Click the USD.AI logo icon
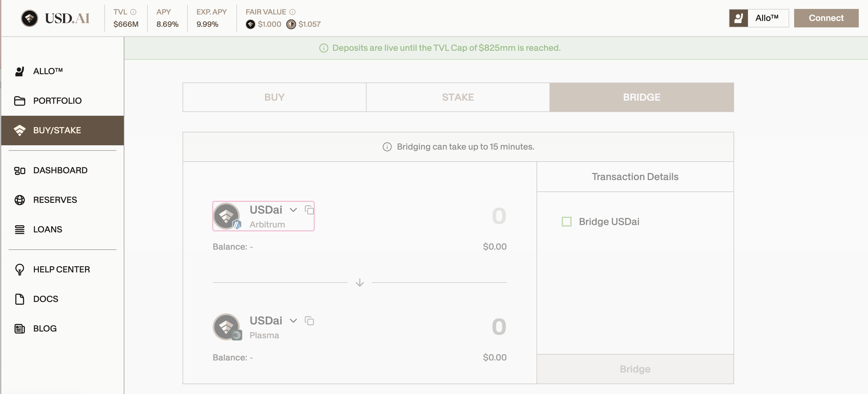The image size is (868, 394). (29, 18)
